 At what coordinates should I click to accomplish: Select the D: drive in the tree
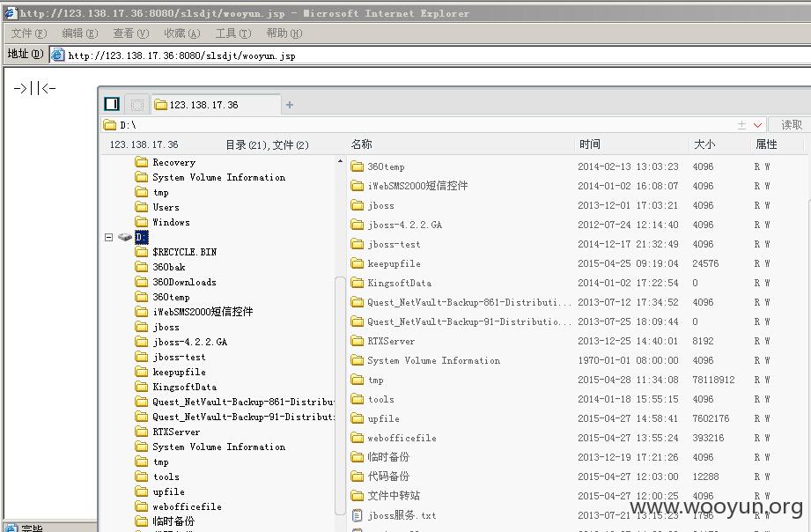pyautogui.click(x=142, y=237)
